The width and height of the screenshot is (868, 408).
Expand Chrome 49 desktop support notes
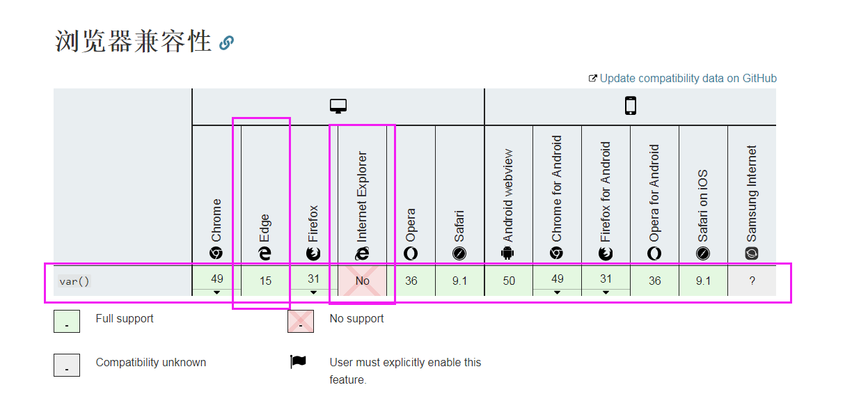coord(217,292)
